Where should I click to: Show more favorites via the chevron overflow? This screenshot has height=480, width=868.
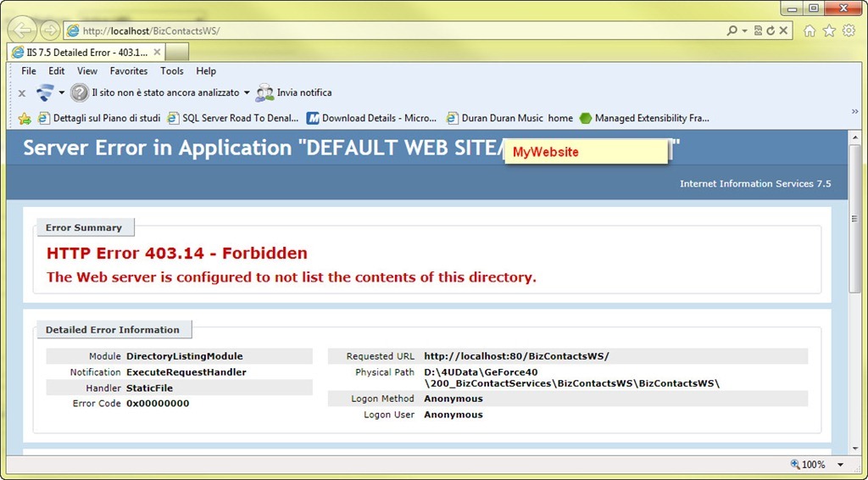(x=854, y=112)
